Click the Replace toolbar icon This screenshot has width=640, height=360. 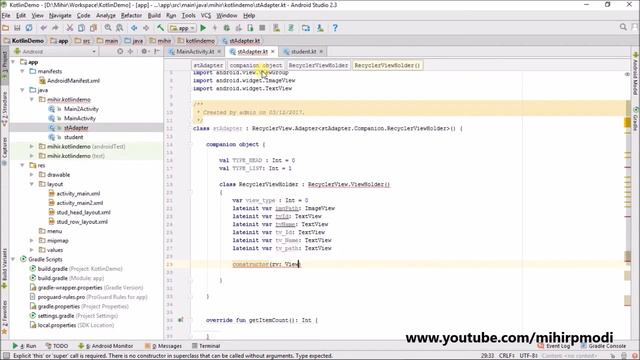(120, 28)
